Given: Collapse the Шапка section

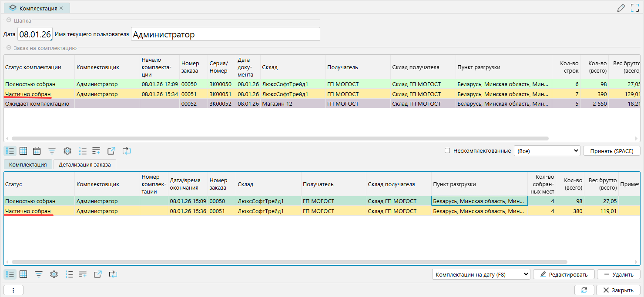Looking at the screenshot, I should click(9, 20).
